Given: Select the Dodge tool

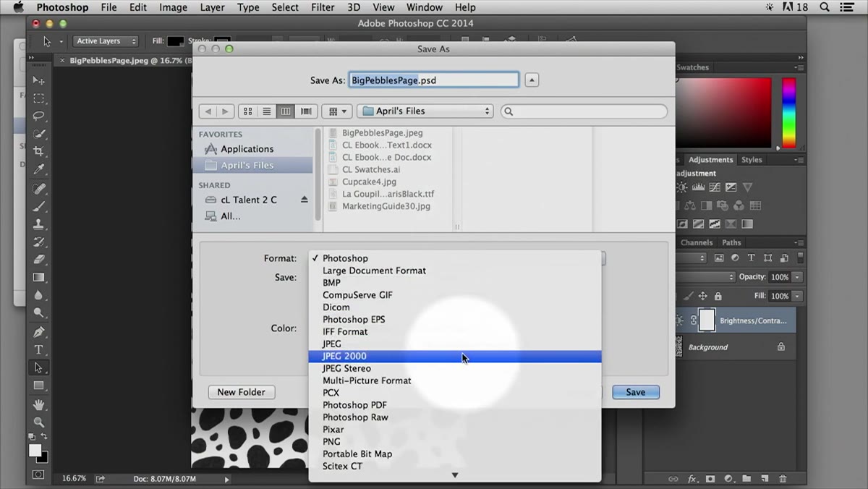Looking at the screenshot, I should 39,313.
